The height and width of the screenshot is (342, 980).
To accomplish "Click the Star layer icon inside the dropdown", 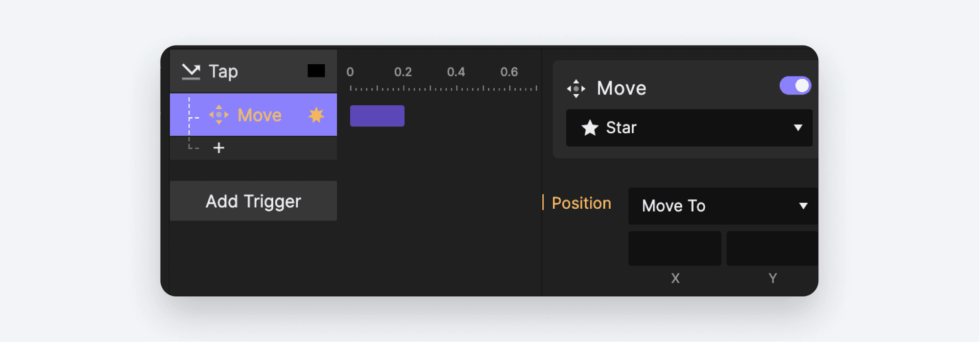I will point(590,128).
